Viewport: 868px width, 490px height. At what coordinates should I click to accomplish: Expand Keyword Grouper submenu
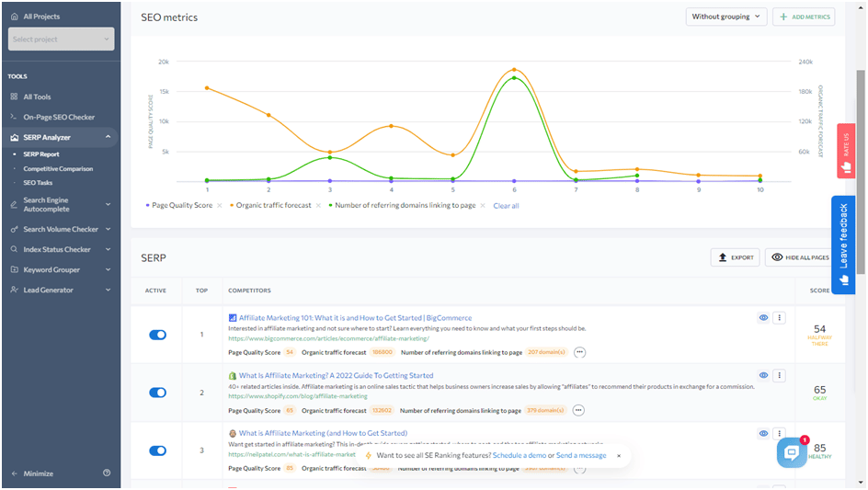(x=108, y=269)
